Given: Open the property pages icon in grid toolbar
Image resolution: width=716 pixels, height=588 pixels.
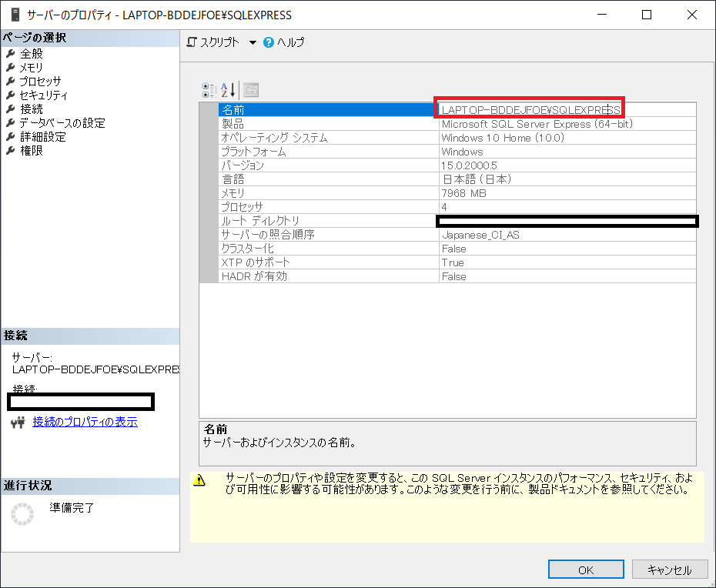Looking at the screenshot, I should coord(251,90).
